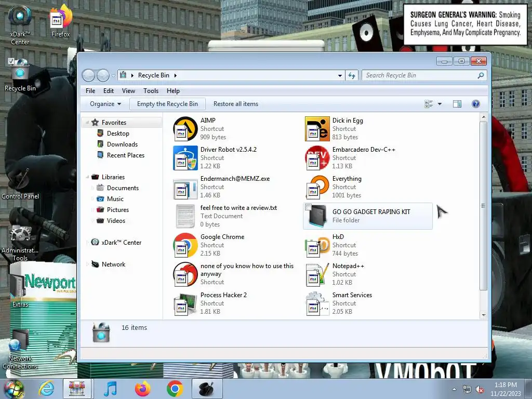Open the Videos library
The height and width of the screenshot is (399, 532).
[x=116, y=220]
